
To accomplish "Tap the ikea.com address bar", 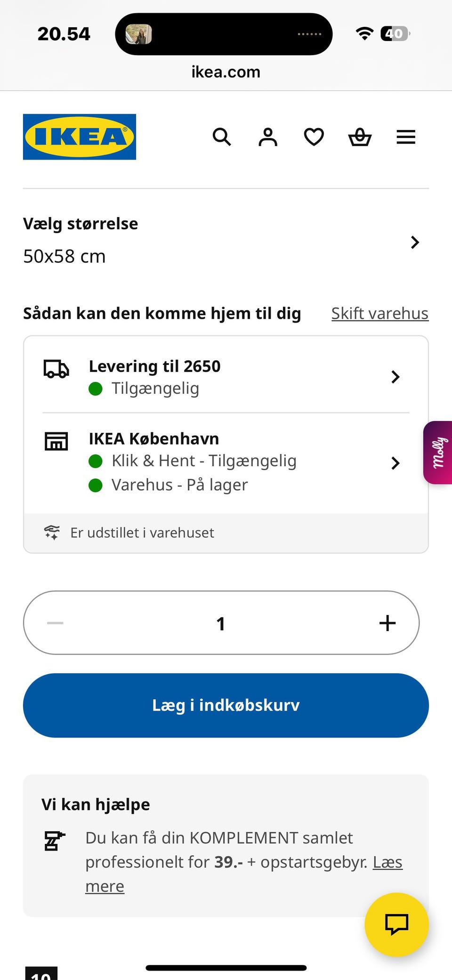I will (226, 72).
